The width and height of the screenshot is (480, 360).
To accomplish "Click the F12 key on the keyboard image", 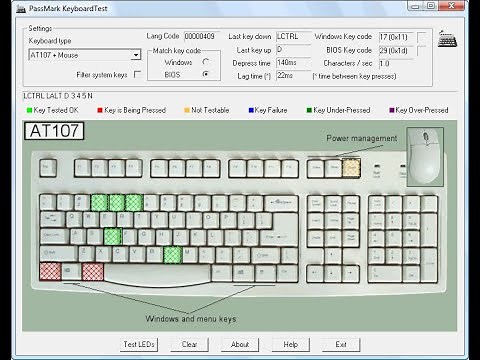I will [290, 169].
